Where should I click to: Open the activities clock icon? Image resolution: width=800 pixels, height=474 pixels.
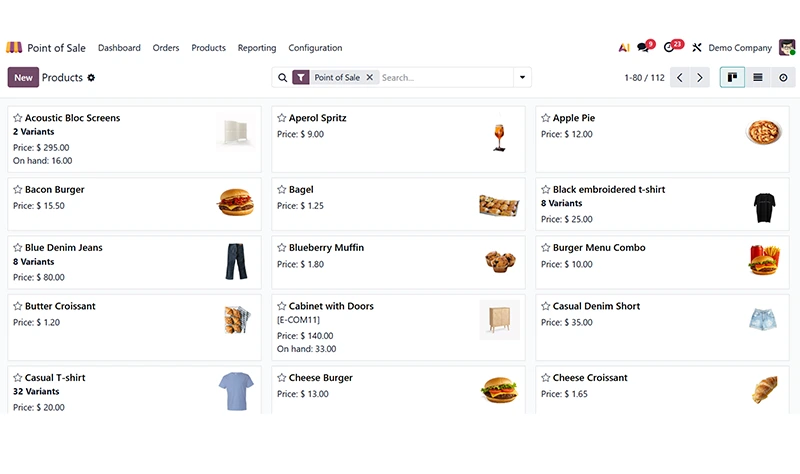(671, 47)
